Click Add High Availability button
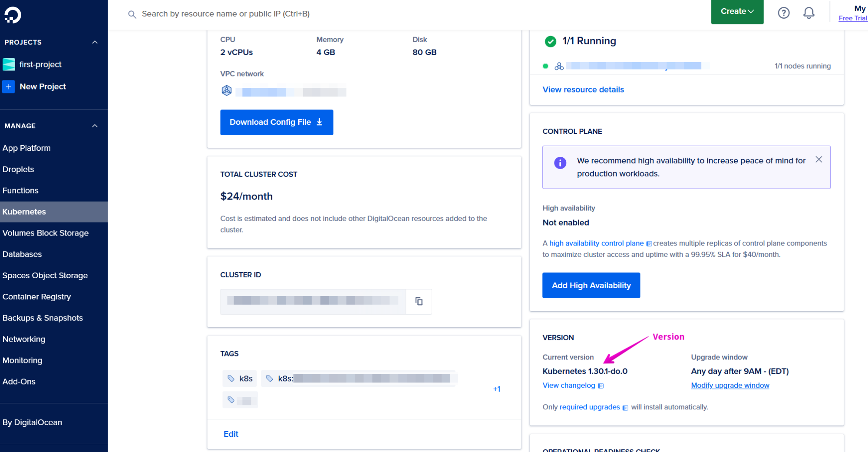Viewport: 868px width, 452px height. click(591, 285)
